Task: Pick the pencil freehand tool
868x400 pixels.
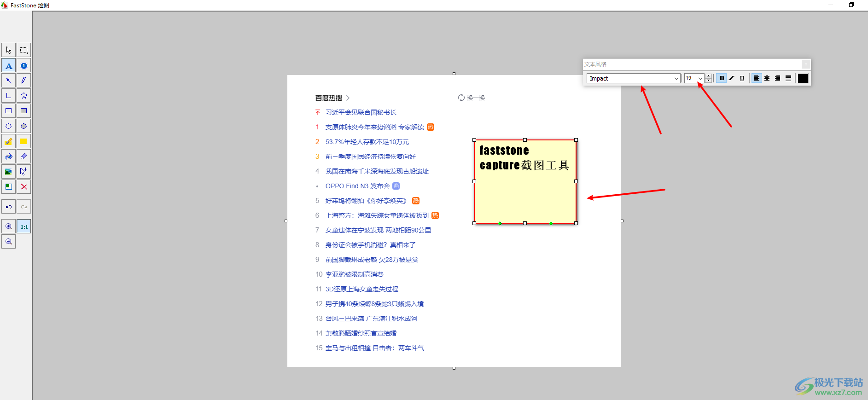Action: click(x=24, y=81)
